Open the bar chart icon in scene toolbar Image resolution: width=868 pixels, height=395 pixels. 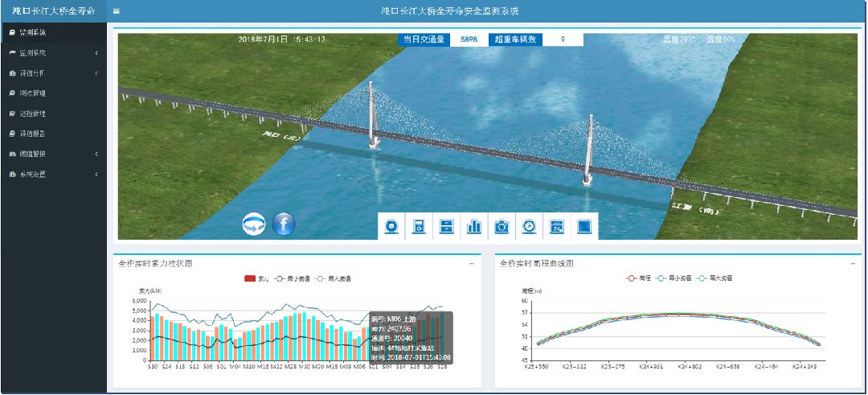click(x=474, y=226)
